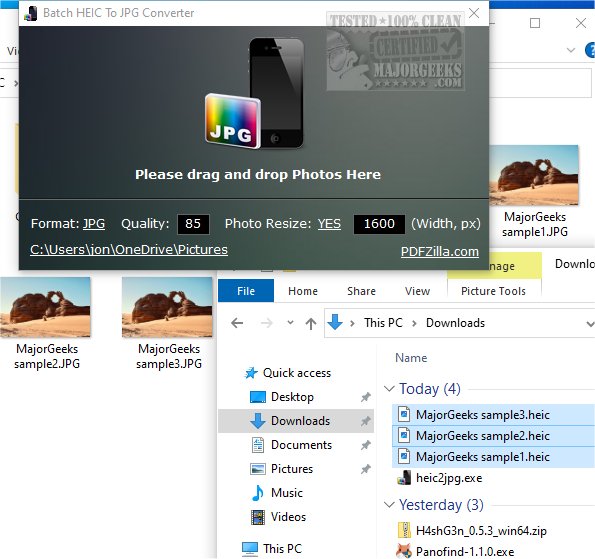Click the pin icon next to Pictures
This screenshot has height=559, width=595.
(x=365, y=469)
